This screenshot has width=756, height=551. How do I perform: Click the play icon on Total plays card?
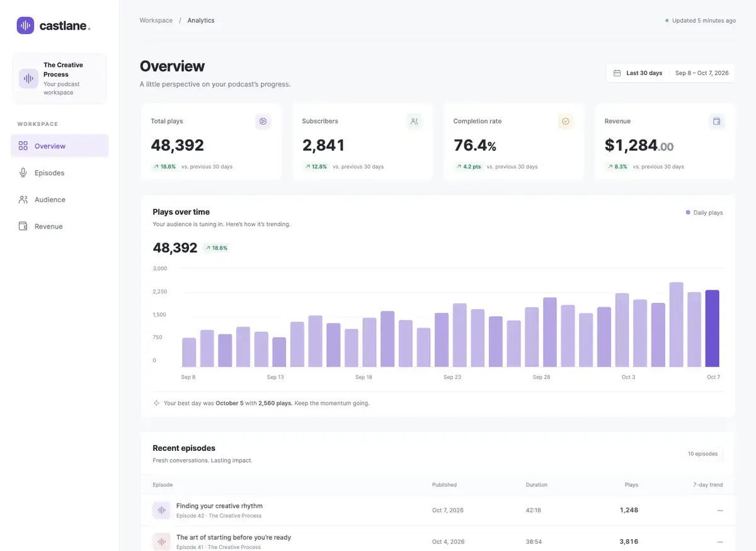(263, 122)
